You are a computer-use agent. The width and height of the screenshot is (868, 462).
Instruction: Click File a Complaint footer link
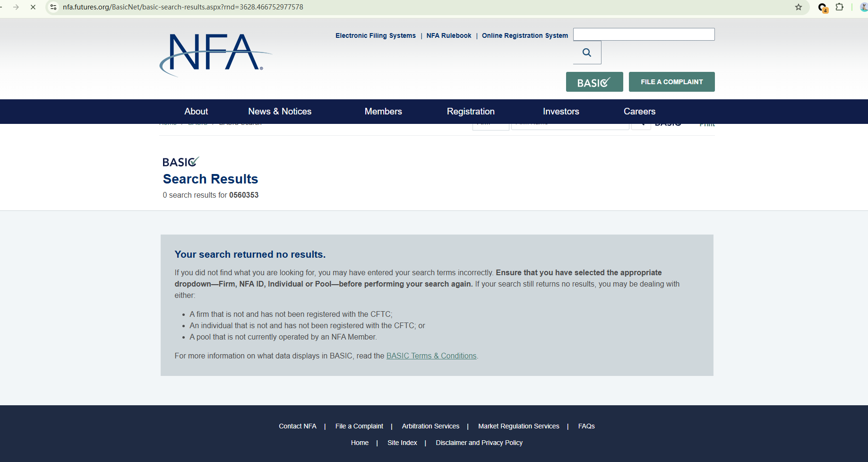point(359,426)
